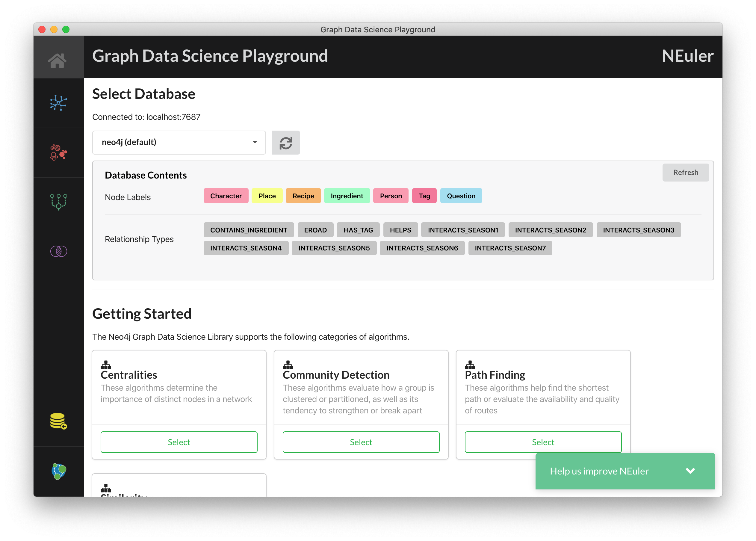Click the Character node label
The height and width of the screenshot is (541, 756).
[226, 196]
